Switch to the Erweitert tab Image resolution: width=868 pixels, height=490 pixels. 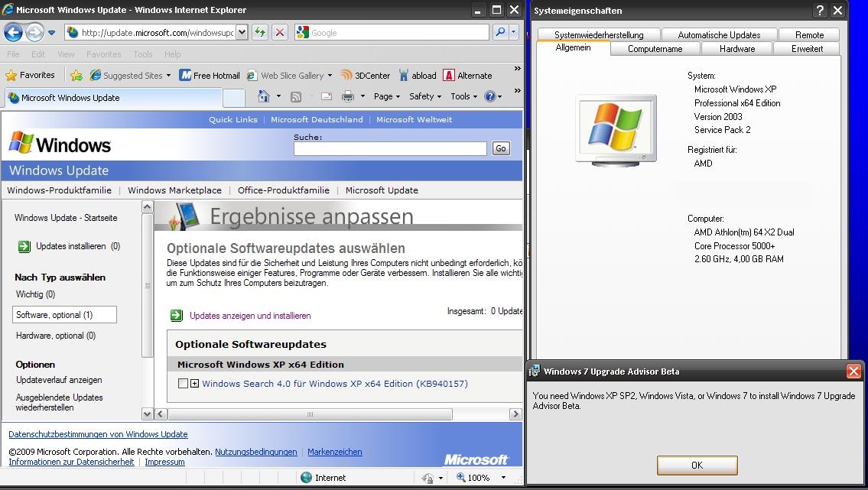click(807, 49)
